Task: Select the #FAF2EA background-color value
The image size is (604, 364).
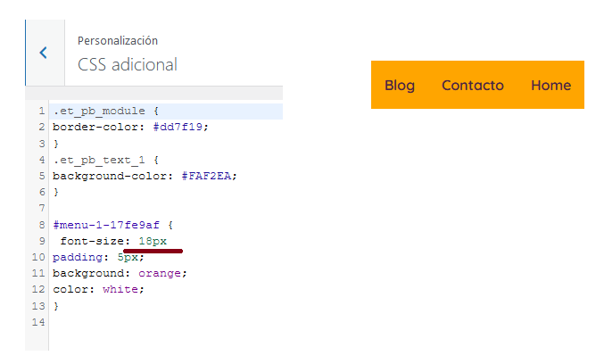Action: pyautogui.click(x=206, y=176)
